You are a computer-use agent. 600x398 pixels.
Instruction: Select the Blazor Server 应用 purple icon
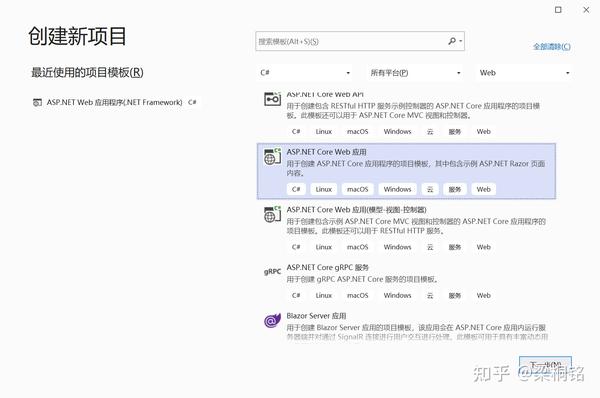[272, 320]
